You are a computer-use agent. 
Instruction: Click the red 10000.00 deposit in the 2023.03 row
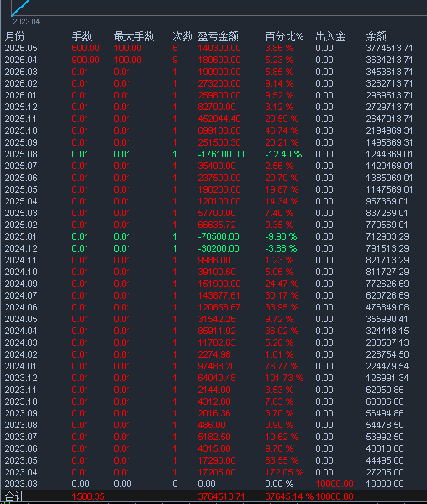(335, 485)
